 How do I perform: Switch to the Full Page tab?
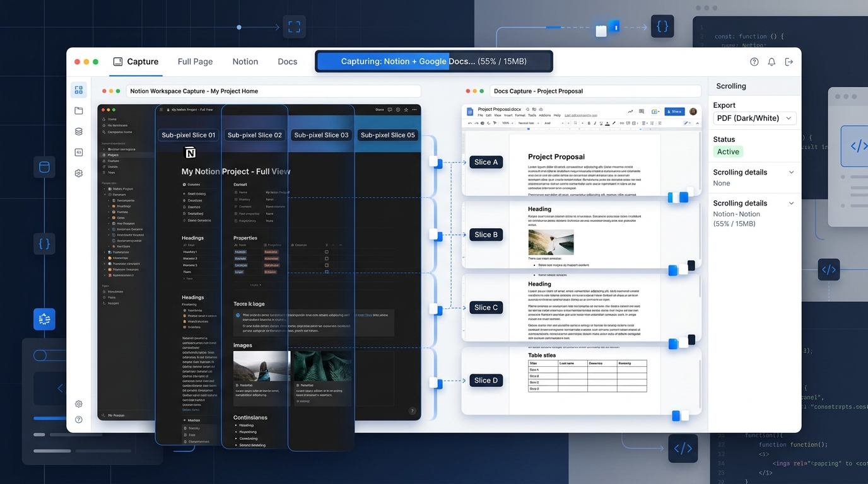195,62
